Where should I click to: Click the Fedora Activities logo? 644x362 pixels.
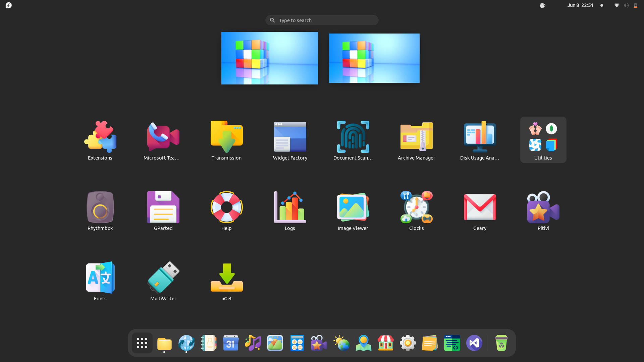pos(9,5)
